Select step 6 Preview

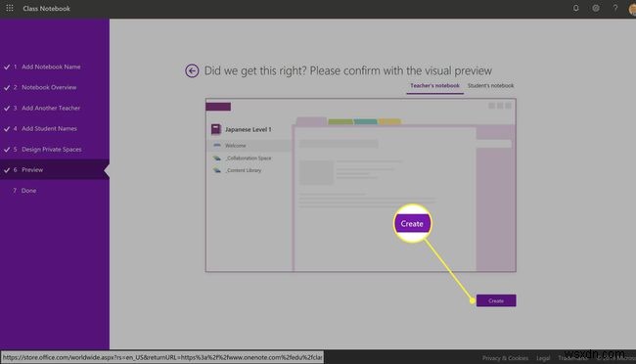(x=55, y=170)
